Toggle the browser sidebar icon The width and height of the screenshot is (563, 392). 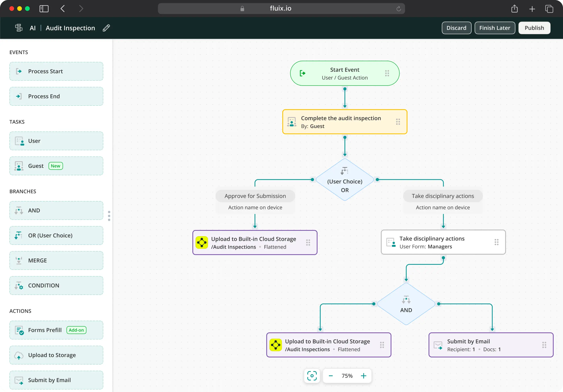[44, 9]
